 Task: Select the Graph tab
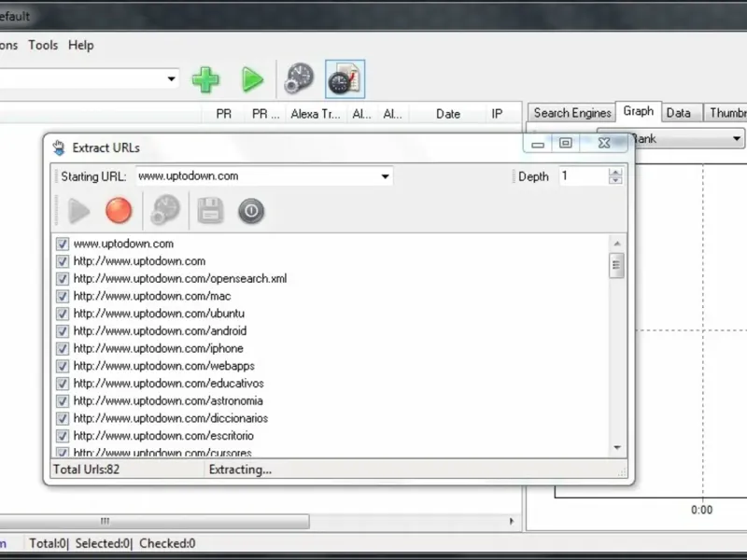(x=639, y=111)
